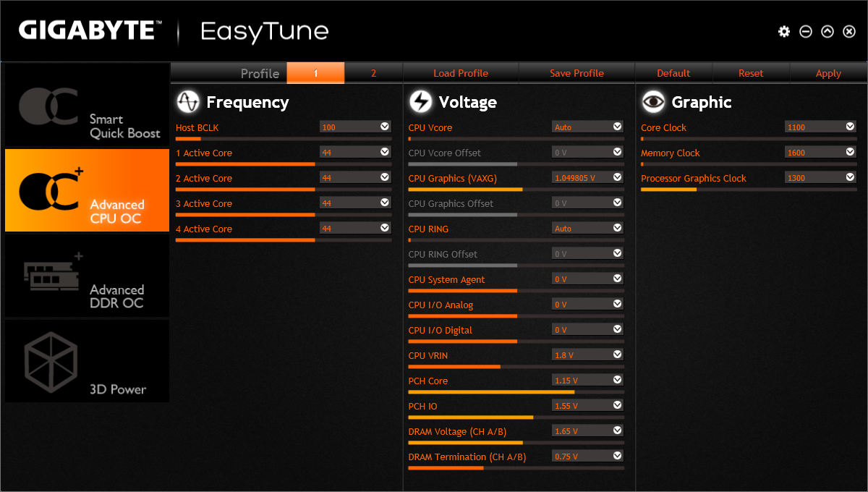Click the 'CPU RING' label

[428, 229]
